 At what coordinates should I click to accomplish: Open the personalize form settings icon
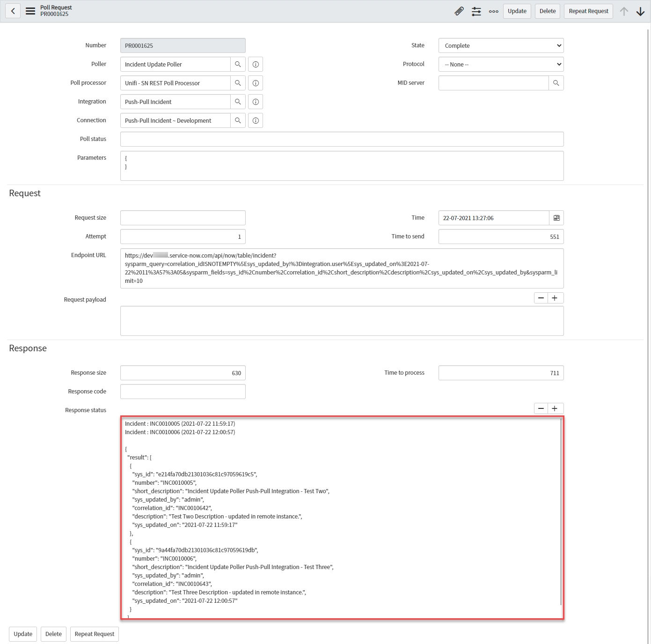(x=476, y=11)
